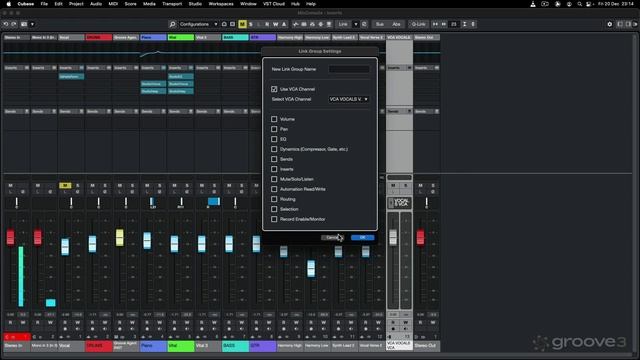Screen dimensions: 640x360
Task: Check Automation Read/Write checkbox
Action: coord(274,189)
